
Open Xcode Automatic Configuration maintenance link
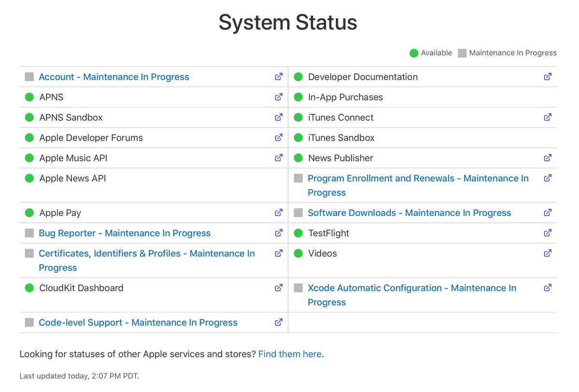coord(412,295)
